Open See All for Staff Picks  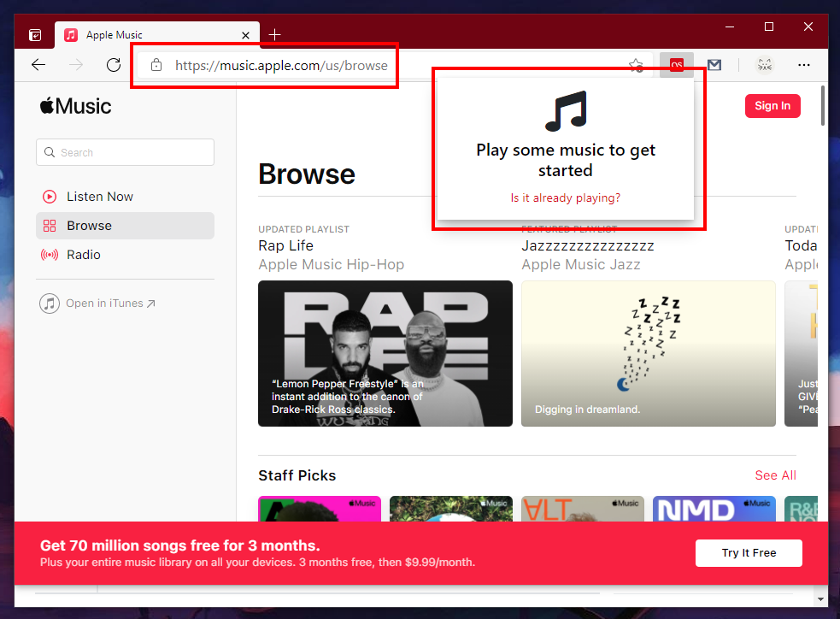coord(774,475)
